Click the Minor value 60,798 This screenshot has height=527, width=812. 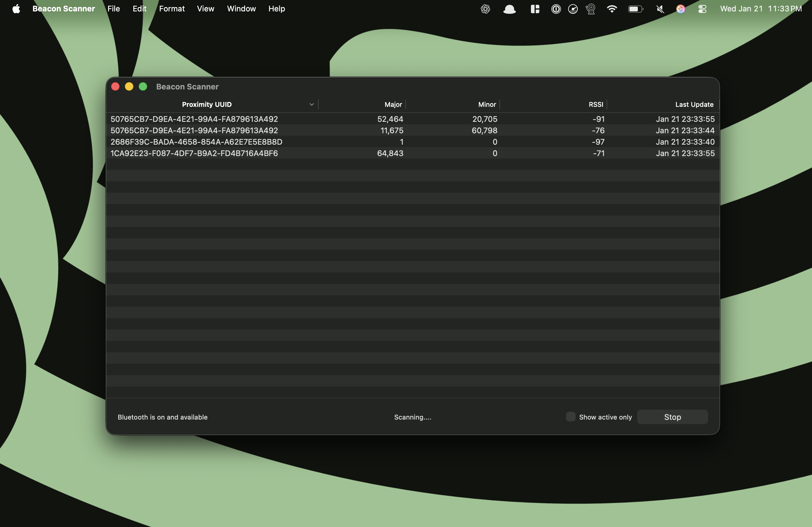pos(484,130)
